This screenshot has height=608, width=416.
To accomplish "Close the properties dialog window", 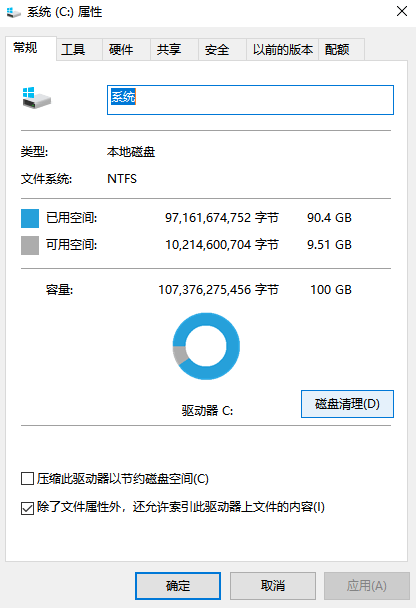I will tap(402, 11).
